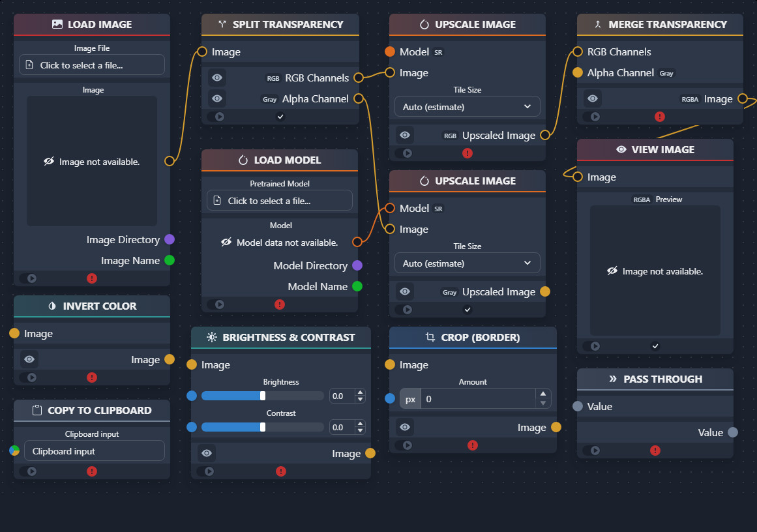Screen dimensions: 757x532
Task: Click the Invert Color header icon
Action: (x=52, y=306)
